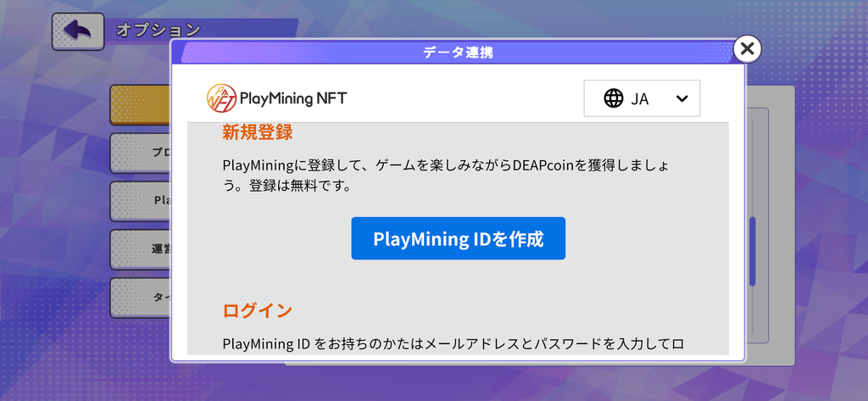
Task: Open the プロ option menu button
Action: click(x=140, y=153)
